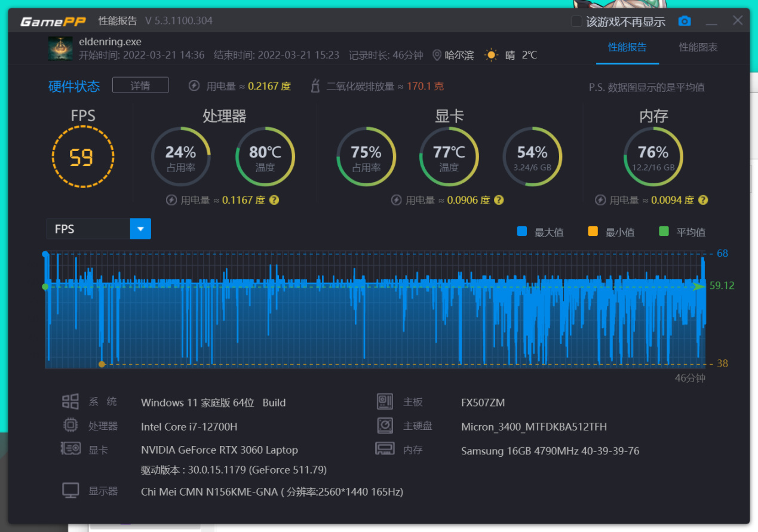Switch to the 性能图表 tab

(x=698, y=47)
